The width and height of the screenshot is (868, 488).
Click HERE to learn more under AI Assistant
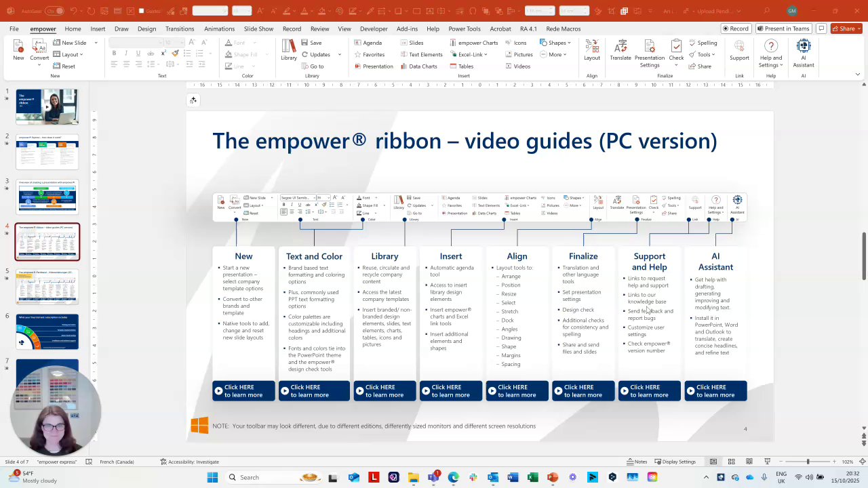pos(715,391)
